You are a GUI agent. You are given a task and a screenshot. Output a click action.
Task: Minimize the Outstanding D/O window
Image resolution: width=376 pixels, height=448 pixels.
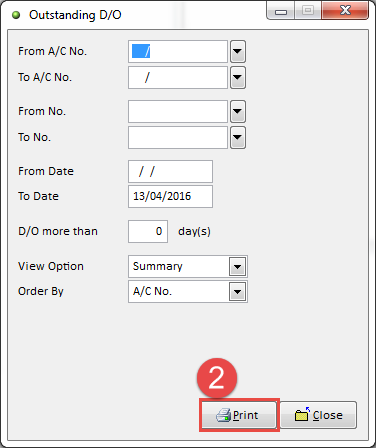(281, 11)
